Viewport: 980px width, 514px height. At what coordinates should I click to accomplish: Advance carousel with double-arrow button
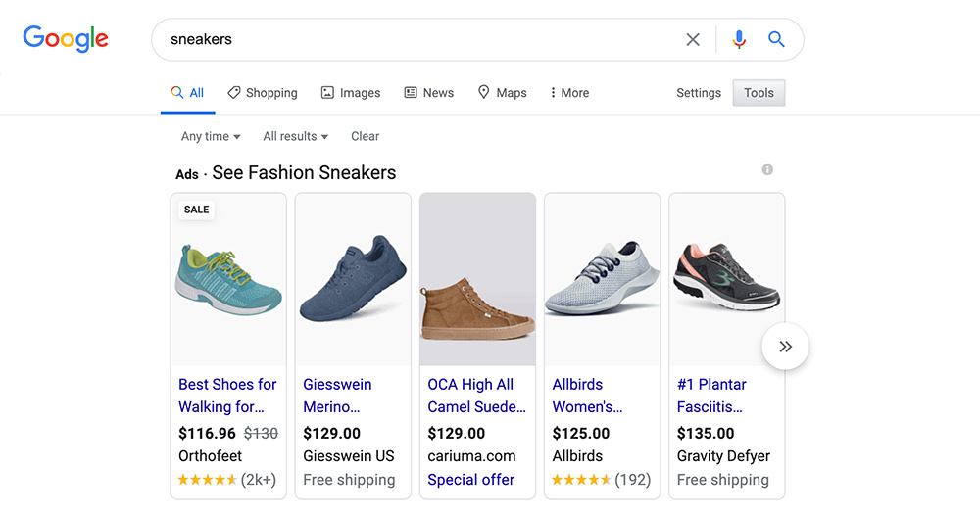click(786, 346)
